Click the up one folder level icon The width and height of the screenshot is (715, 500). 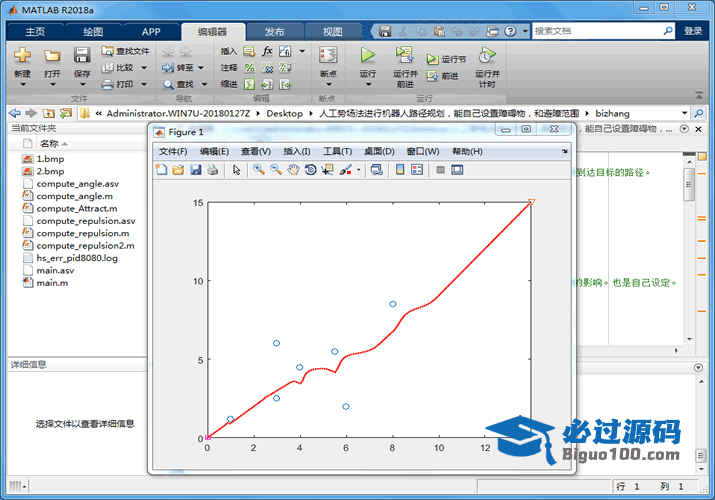click(49, 113)
